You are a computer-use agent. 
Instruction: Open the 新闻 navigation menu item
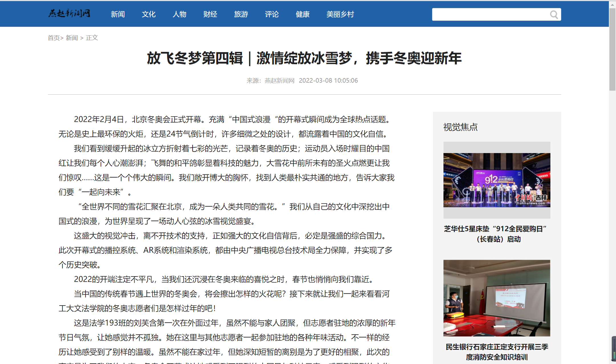118,14
